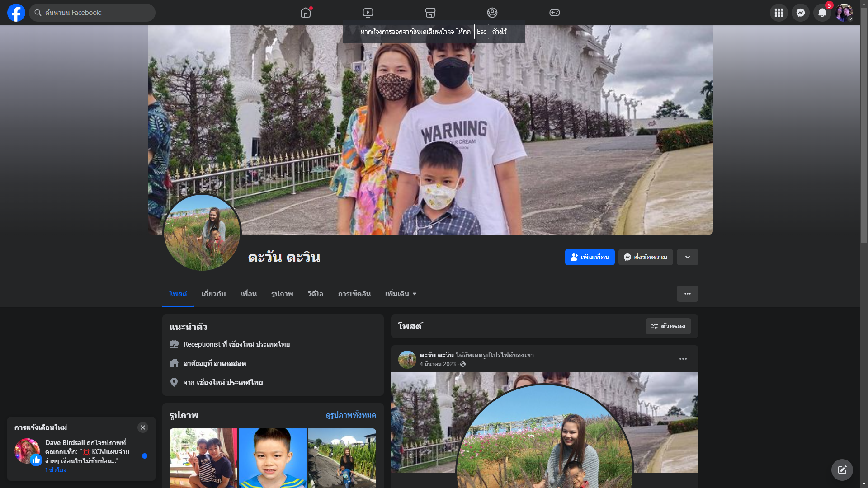Screen dimensions: 868x488
Task: Open the Watch video icon
Action: (368, 13)
